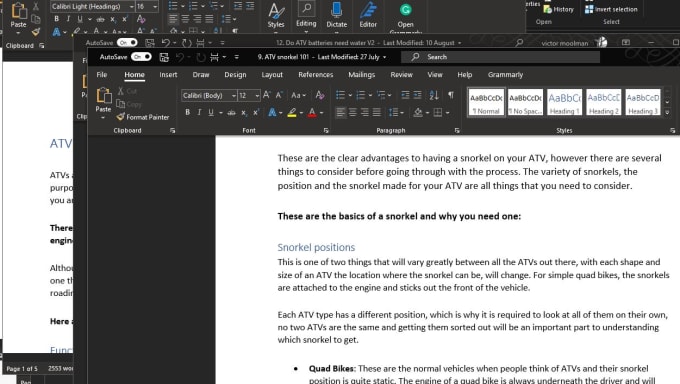Click the Numbering list icon in ATV snorkel window

click(x=360, y=95)
